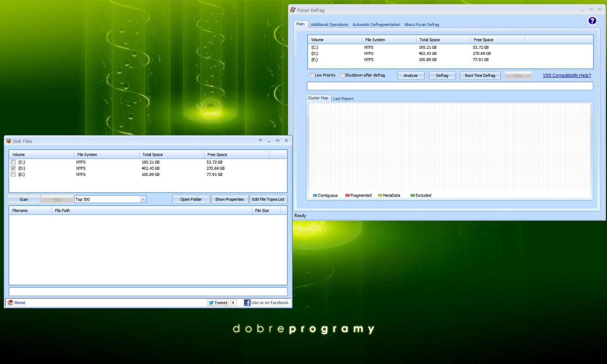Image resolution: width=607 pixels, height=364 pixels.
Task: Click the Stop button in Disk Files
Action: (x=57, y=199)
